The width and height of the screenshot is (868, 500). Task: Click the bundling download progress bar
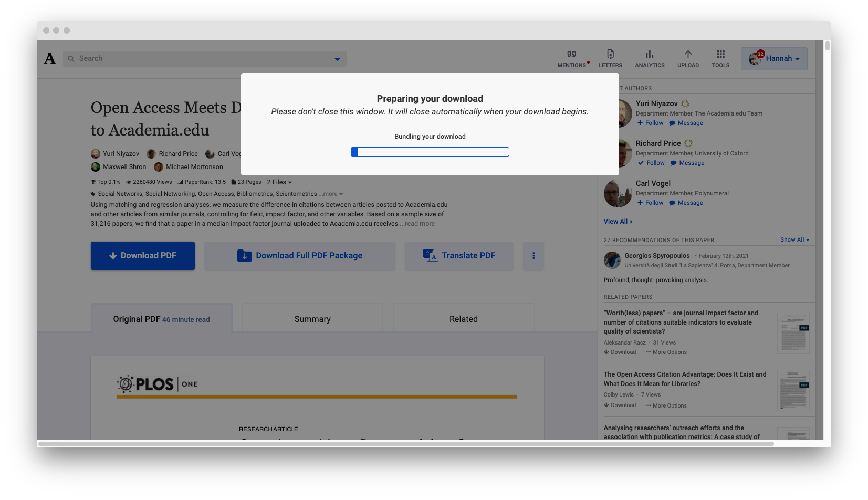pyautogui.click(x=430, y=152)
